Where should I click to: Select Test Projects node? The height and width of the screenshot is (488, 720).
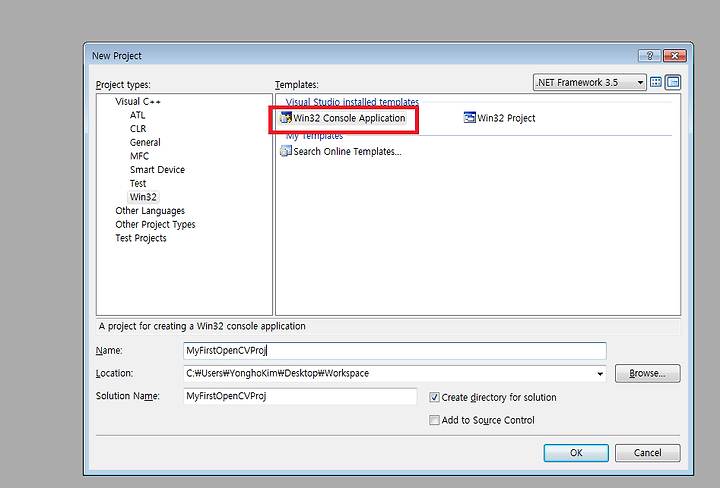(141, 238)
